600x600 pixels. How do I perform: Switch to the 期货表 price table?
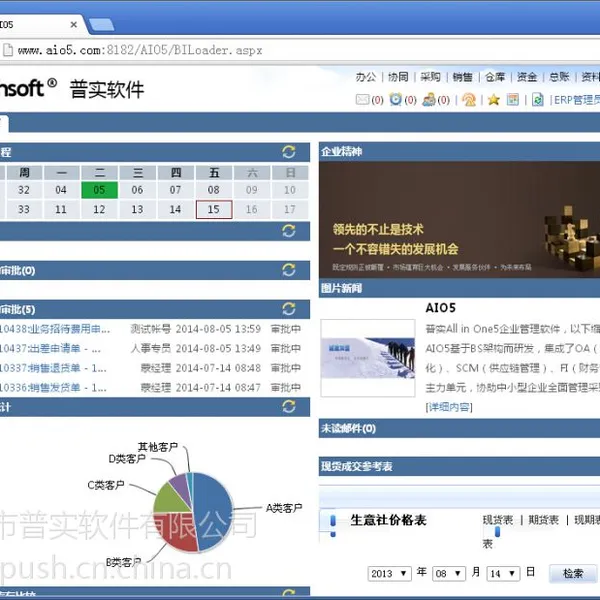coord(543,520)
